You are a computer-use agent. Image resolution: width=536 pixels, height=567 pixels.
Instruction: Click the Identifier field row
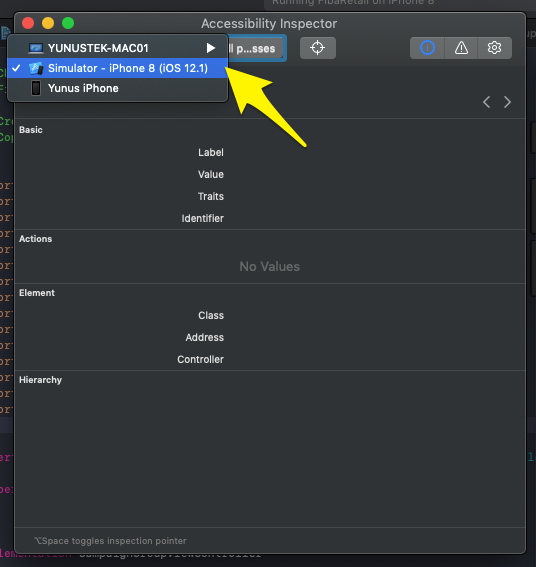pos(203,218)
